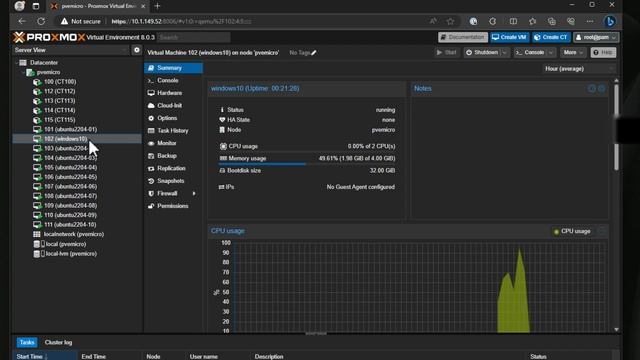Edit tags with the pencil icon
The height and width of the screenshot is (360, 640).
pyautogui.click(x=313, y=53)
